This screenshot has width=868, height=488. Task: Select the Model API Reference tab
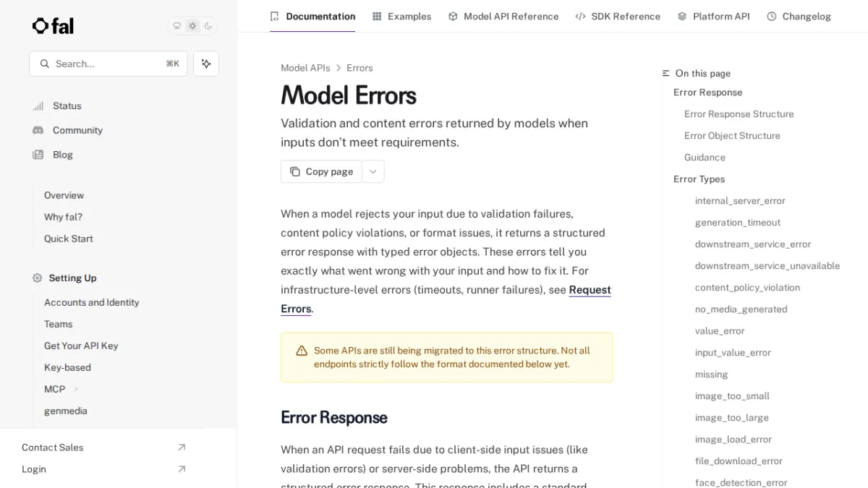(x=503, y=16)
